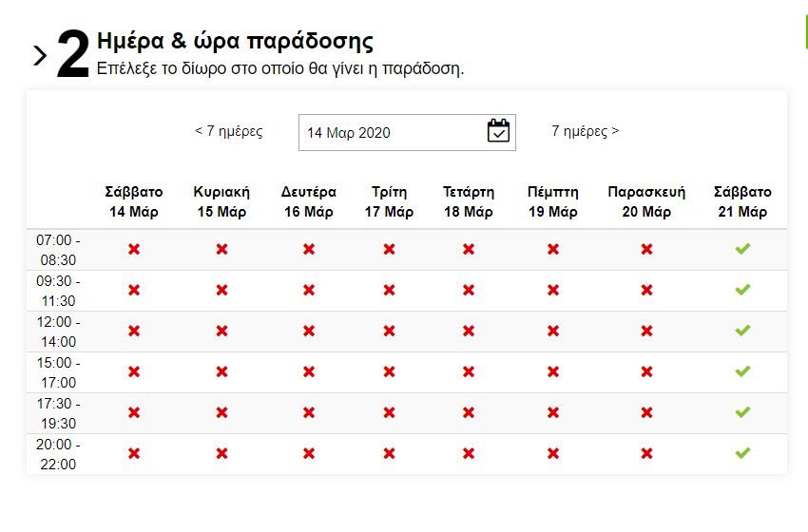Collapse step 2 using the chevron arrow
The width and height of the screenshot is (808, 532).
[x=40, y=56]
